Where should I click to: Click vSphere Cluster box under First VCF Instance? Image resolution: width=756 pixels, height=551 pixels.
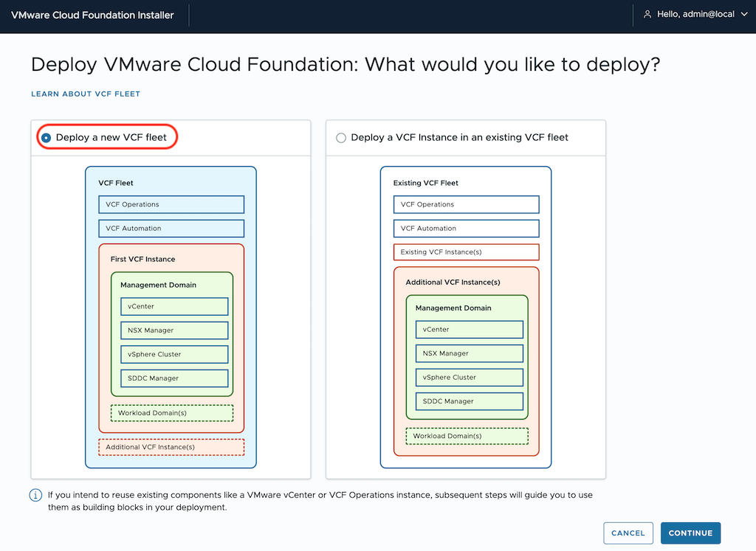[x=174, y=354]
